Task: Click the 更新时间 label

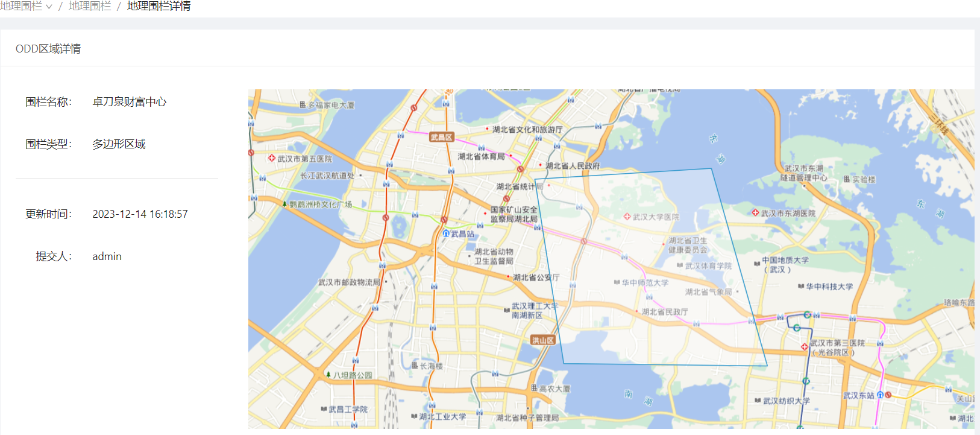Action: (48, 214)
